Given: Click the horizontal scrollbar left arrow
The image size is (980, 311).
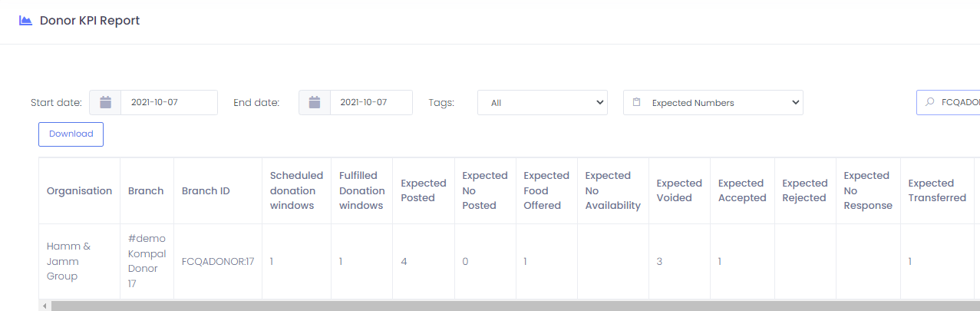Looking at the screenshot, I should click(45, 306).
